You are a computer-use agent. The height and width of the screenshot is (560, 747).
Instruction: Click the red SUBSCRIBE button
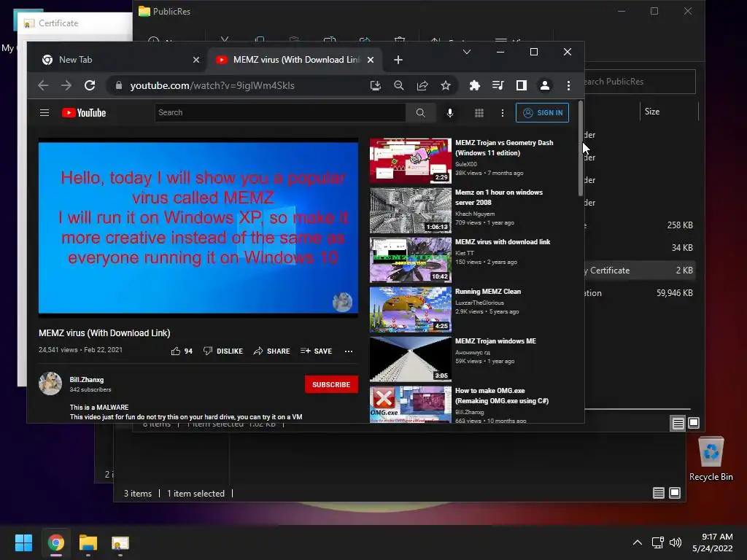click(331, 384)
